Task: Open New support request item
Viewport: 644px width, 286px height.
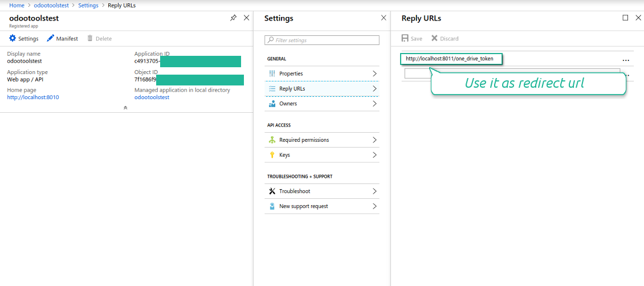Action: point(322,206)
